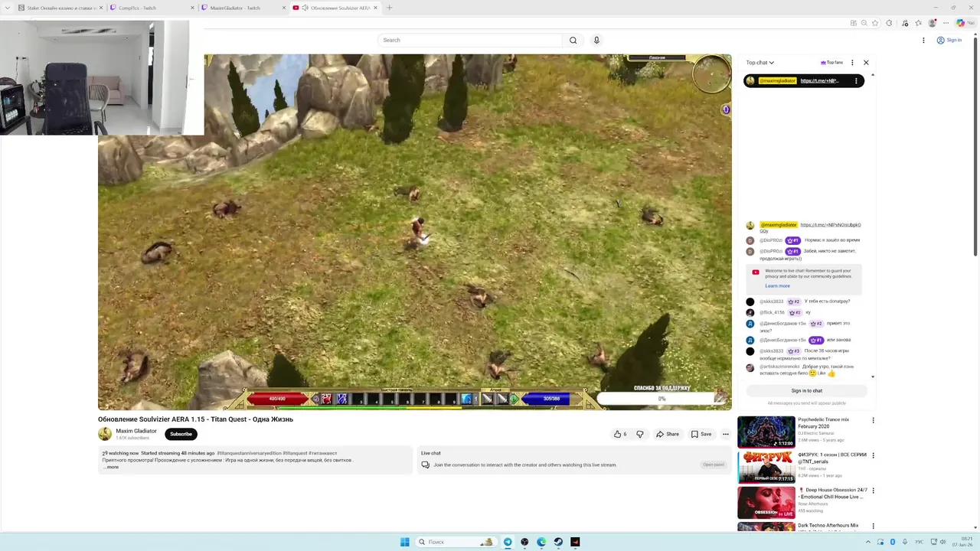Open Telegram from the taskbar
The image size is (980, 551).
pos(507,542)
